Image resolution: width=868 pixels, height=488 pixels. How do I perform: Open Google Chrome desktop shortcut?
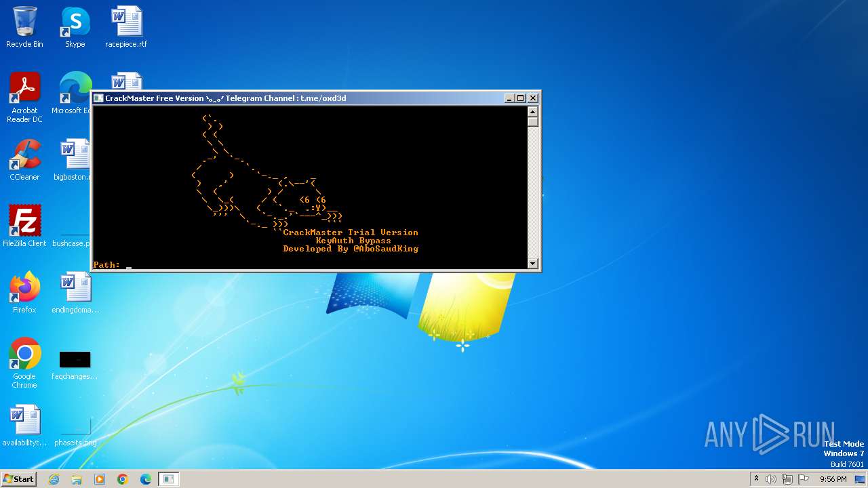[x=24, y=363]
